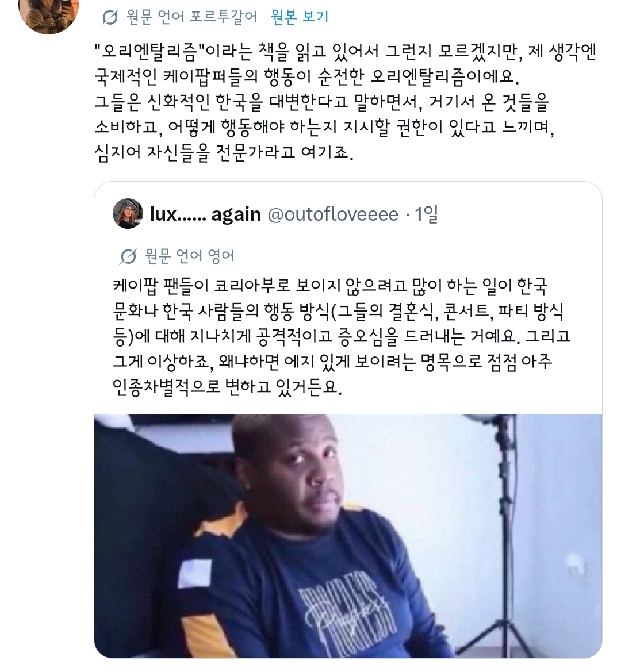Open the quoted tweet's attached photo
Screen dimensions: 621x672
pos(348,536)
